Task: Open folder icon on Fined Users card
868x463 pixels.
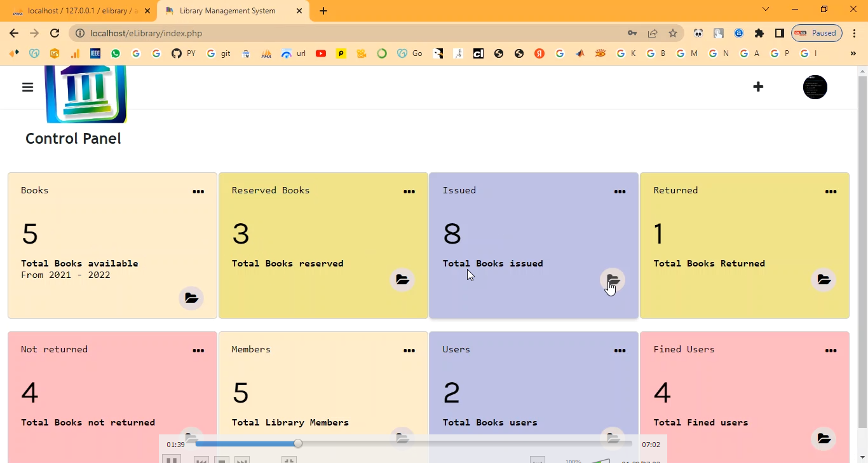Action: point(824,439)
